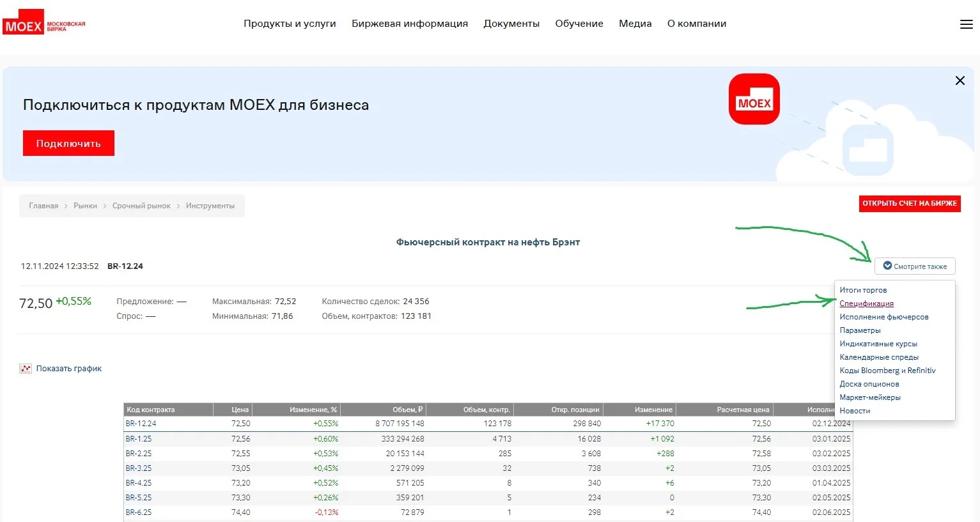Open the MOEX Moscow Exchange logo homepage
This screenshot has height=522, width=980.
(44, 22)
